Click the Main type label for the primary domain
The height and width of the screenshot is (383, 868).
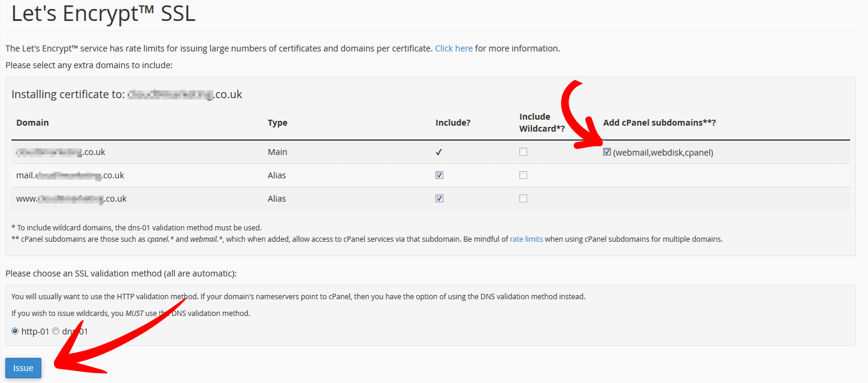pos(277,151)
